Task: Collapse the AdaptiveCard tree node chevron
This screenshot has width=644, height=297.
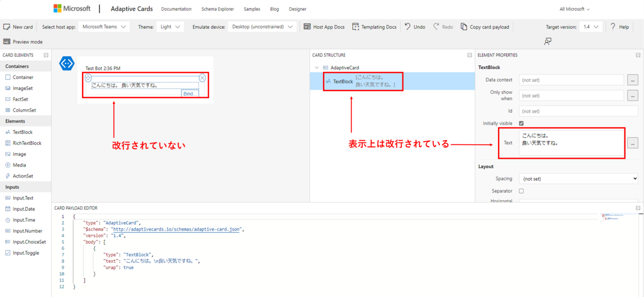Action: coord(317,68)
